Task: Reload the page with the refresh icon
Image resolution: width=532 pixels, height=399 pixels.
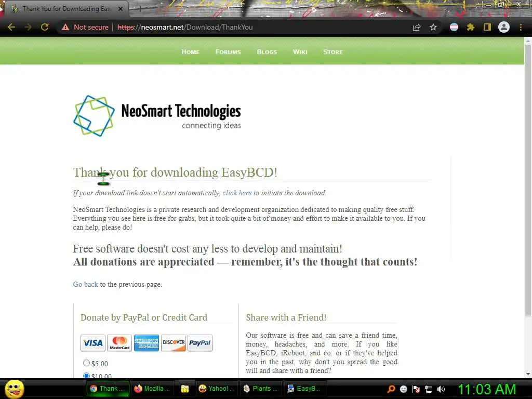Action: 45,27
